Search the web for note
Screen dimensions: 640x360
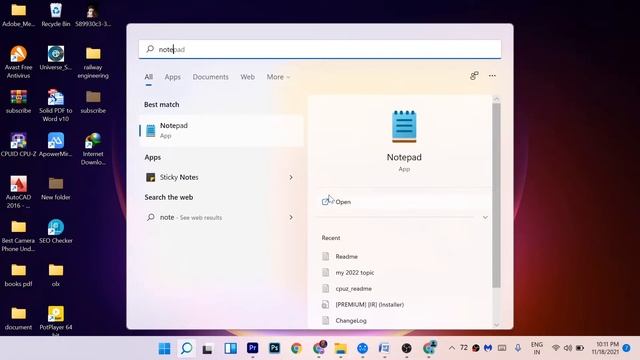(221, 217)
